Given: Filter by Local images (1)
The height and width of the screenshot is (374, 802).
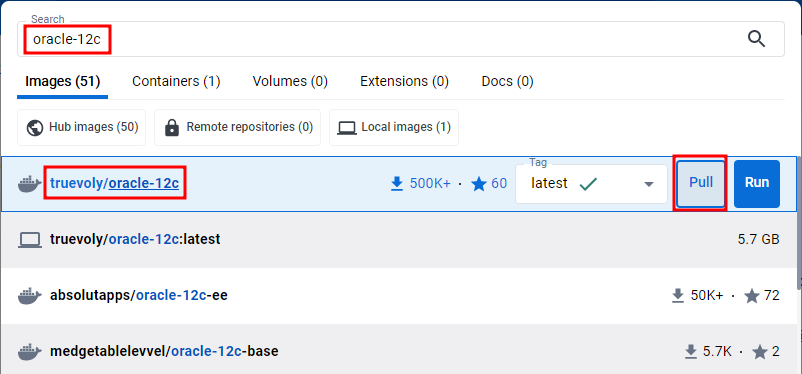Looking at the screenshot, I should point(394,127).
